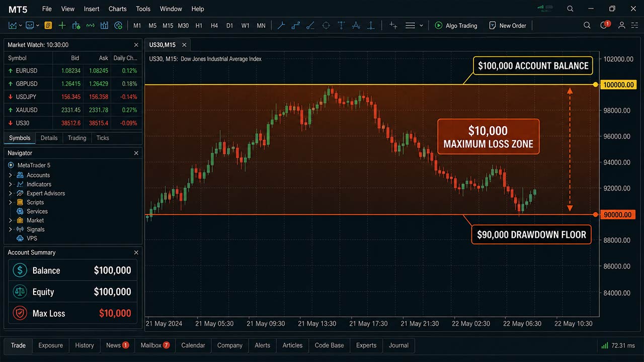The height and width of the screenshot is (362, 644).
Task: Open the chart type dropdown arrow
Action: click(x=20, y=26)
